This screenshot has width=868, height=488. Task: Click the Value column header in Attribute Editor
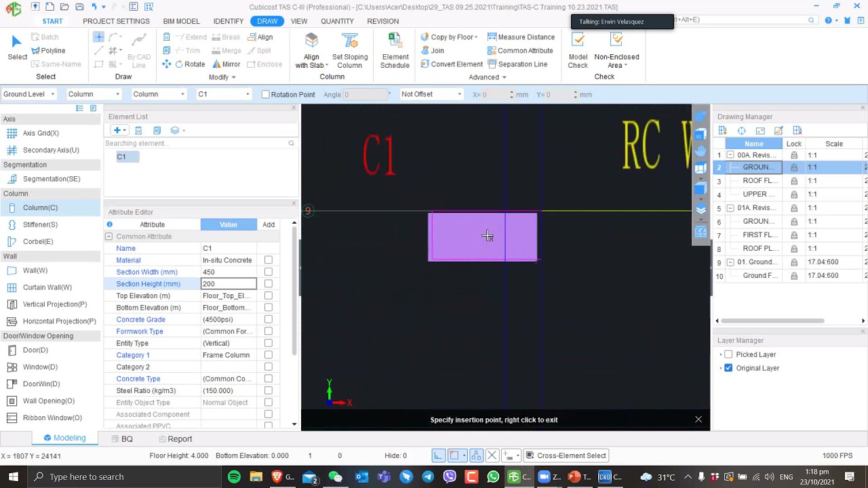[229, 224]
